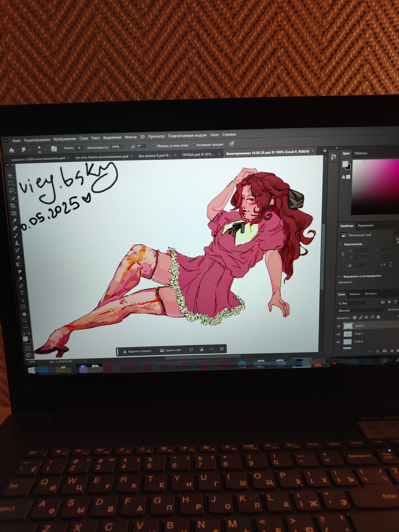
Task: Select the Move tool
Action: 10,176
